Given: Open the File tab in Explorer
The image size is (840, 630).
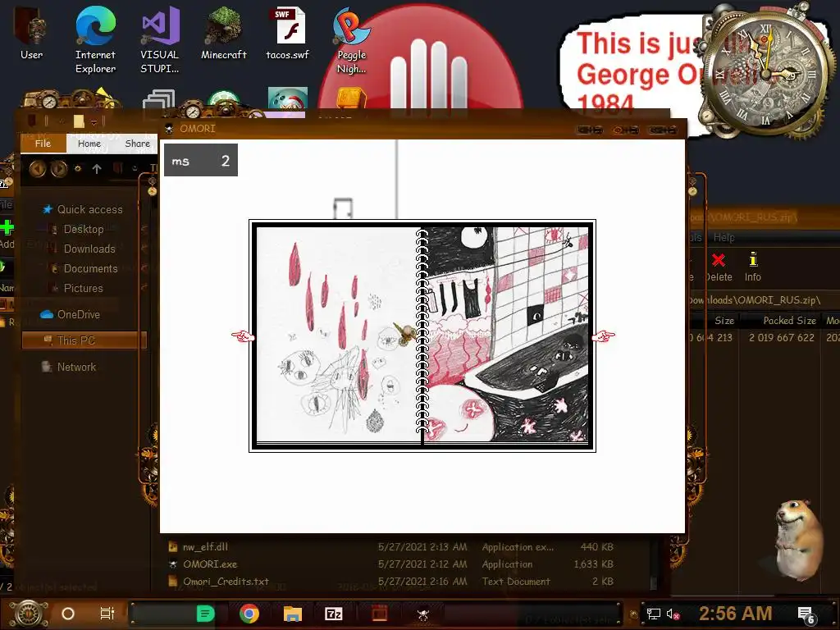Looking at the screenshot, I should [43, 143].
